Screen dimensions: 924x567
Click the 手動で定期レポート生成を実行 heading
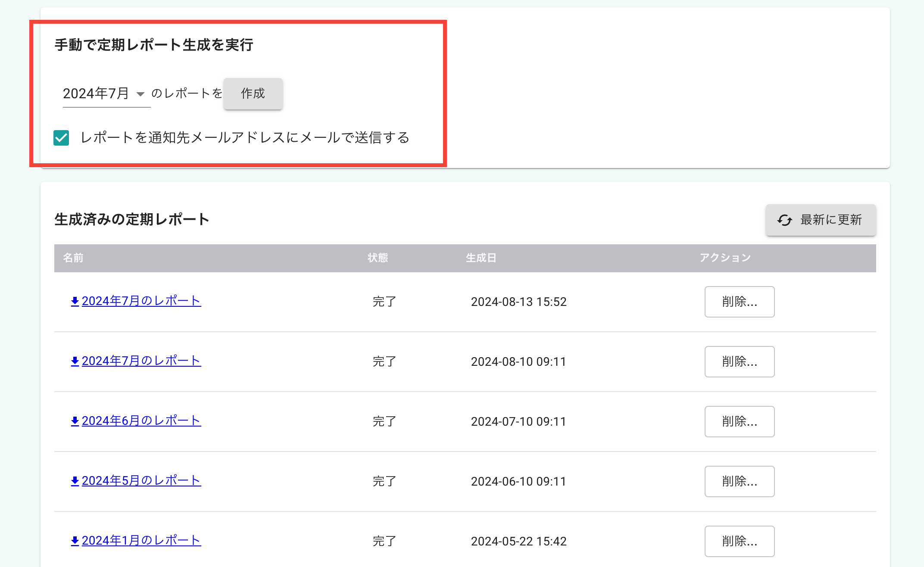tap(154, 45)
